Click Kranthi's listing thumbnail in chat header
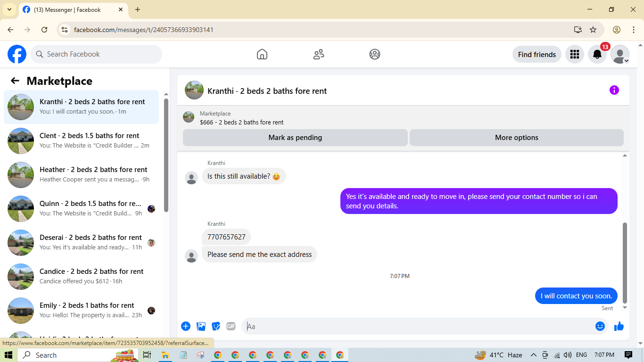 click(194, 90)
